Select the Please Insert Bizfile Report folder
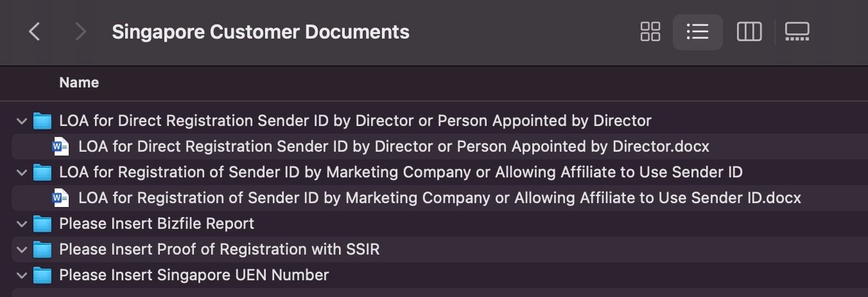Viewport: 868px width, 297px height. click(157, 224)
